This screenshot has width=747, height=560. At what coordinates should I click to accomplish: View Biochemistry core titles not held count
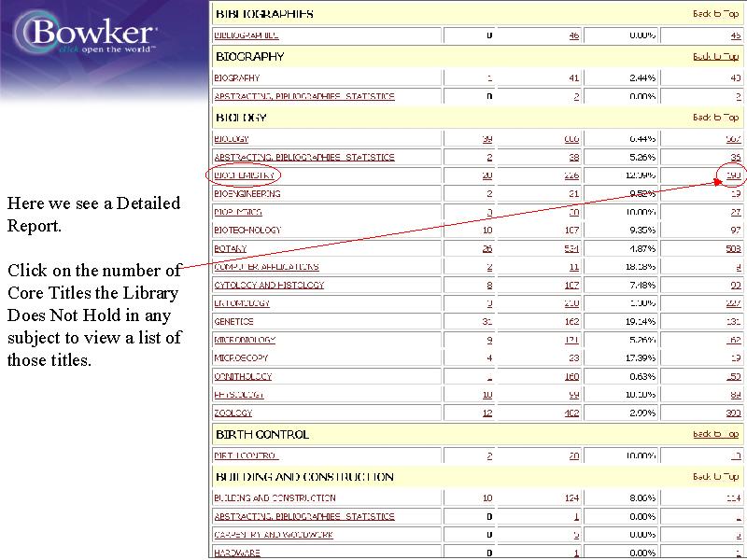(733, 175)
